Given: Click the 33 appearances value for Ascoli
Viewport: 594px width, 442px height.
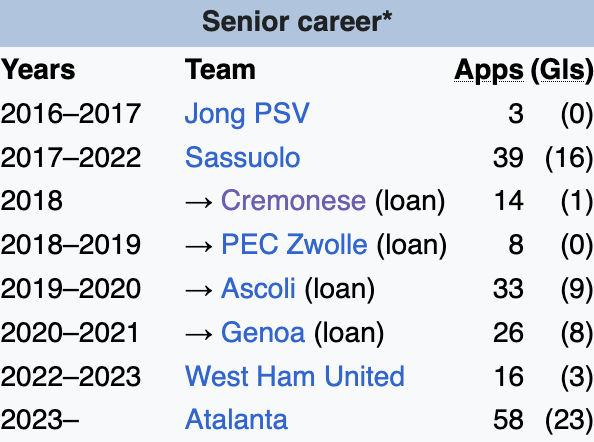Looking at the screenshot, I should 508,289.
